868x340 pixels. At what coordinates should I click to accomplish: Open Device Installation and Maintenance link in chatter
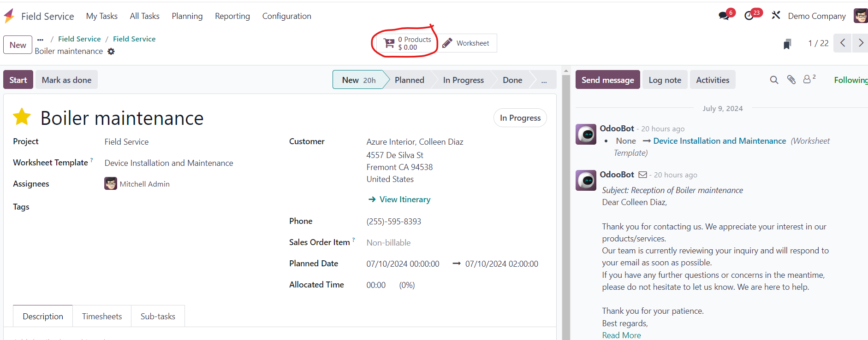(x=719, y=141)
